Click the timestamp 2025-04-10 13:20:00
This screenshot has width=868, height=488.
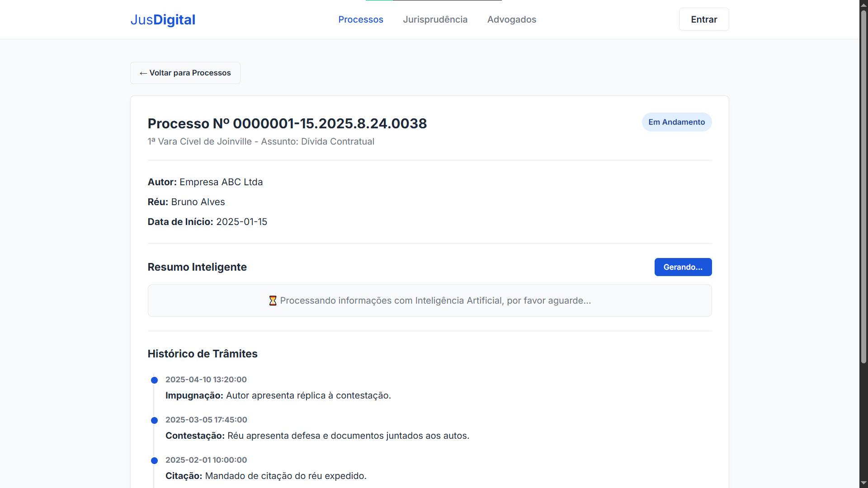pyautogui.click(x=206, y=380)
